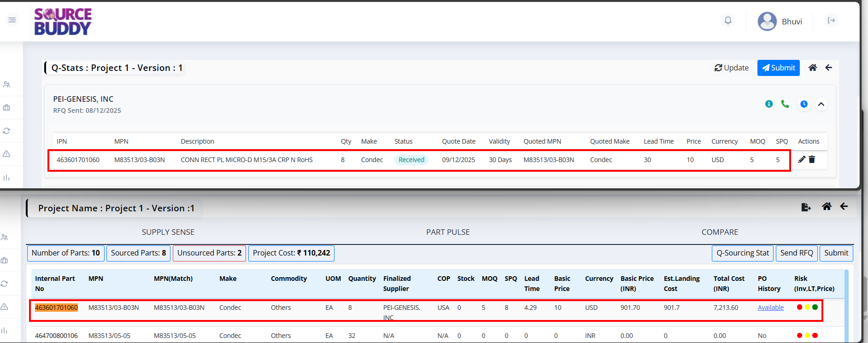This screenshot has height=343, width=868.
Task: Click the Q-Sourcing Stat button
Action: pyautogui.click(x=743, y=253)
